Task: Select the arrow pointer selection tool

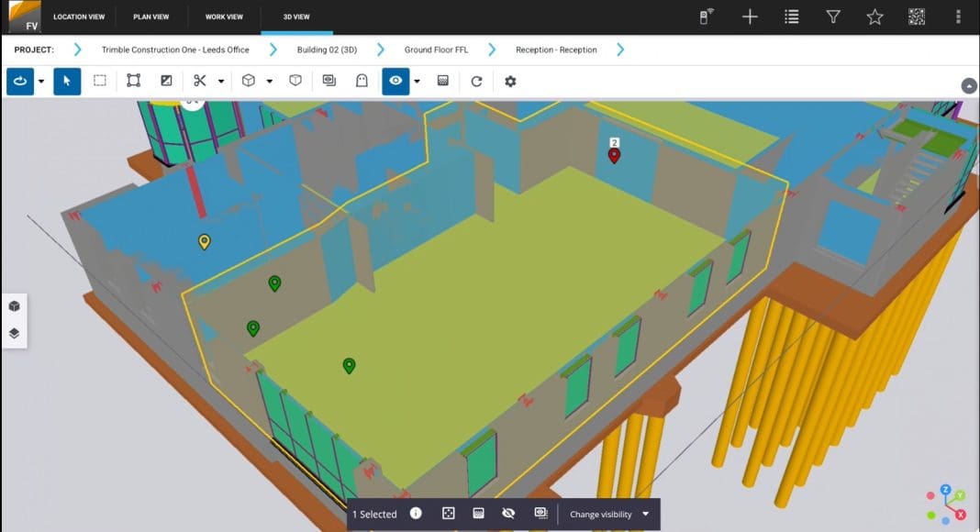Action: (x=67, y=81)
